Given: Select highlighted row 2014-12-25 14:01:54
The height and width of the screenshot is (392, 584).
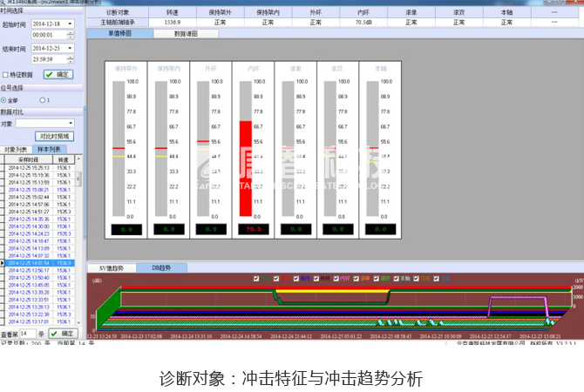Looking at the screenshot, I should [x=39, y=263].
